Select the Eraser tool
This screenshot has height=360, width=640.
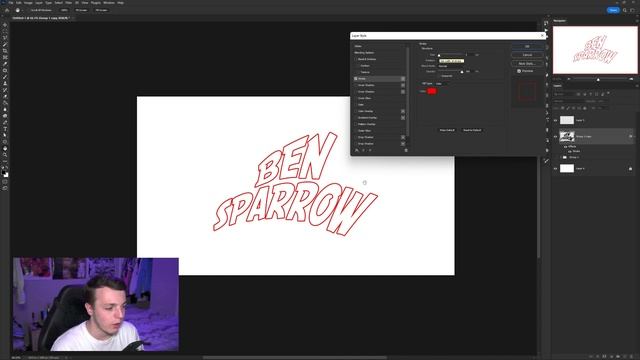tap(5, 97)
